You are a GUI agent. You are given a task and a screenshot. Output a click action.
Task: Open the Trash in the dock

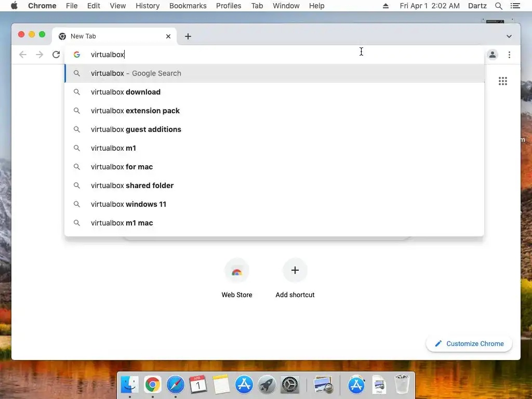point(402,384)
